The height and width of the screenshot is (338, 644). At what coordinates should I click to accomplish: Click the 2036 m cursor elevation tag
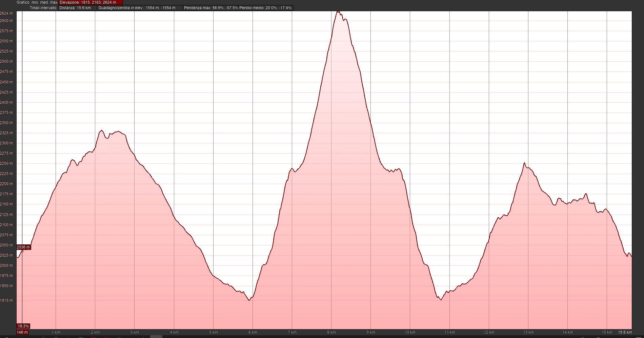pos(23,247)
